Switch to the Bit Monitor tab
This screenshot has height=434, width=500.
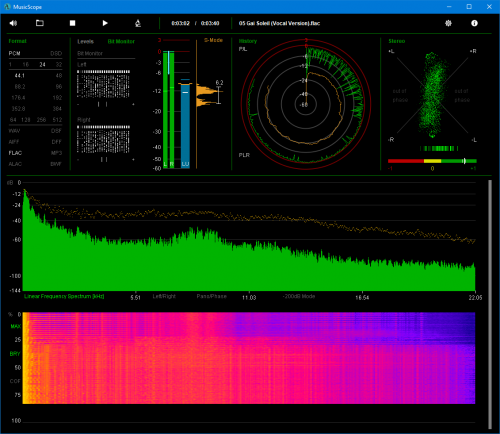121,41
